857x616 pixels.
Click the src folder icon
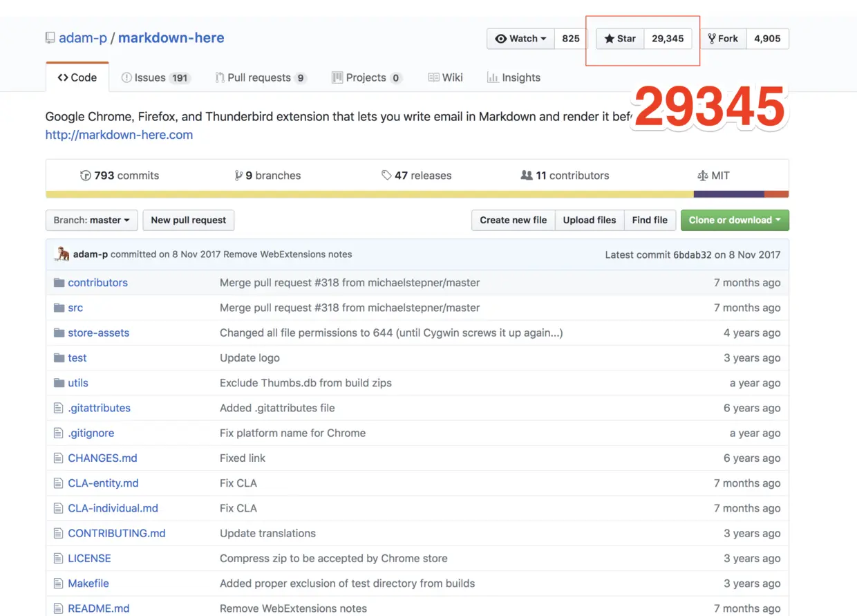coord(59,308)
